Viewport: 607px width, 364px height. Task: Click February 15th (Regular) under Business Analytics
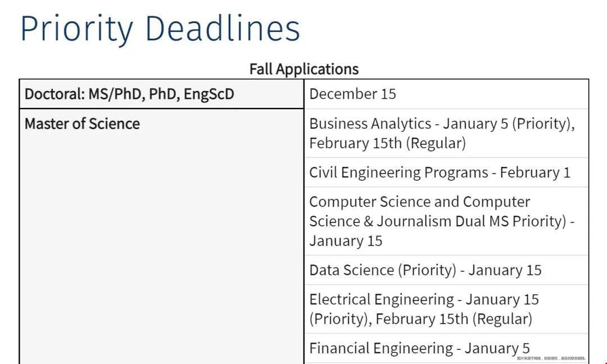tap(387, 143)
